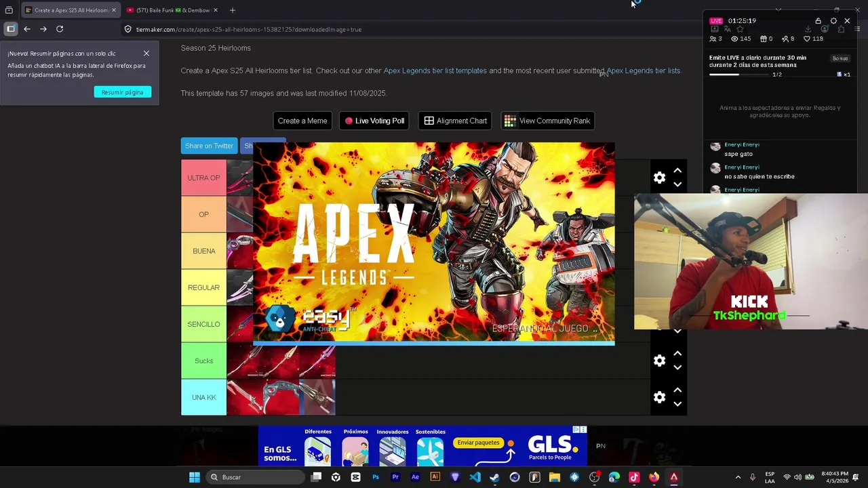868x488 pixels.
Task: Select the Create a Apex S25 tab
Action: click(x=71, y=10)
